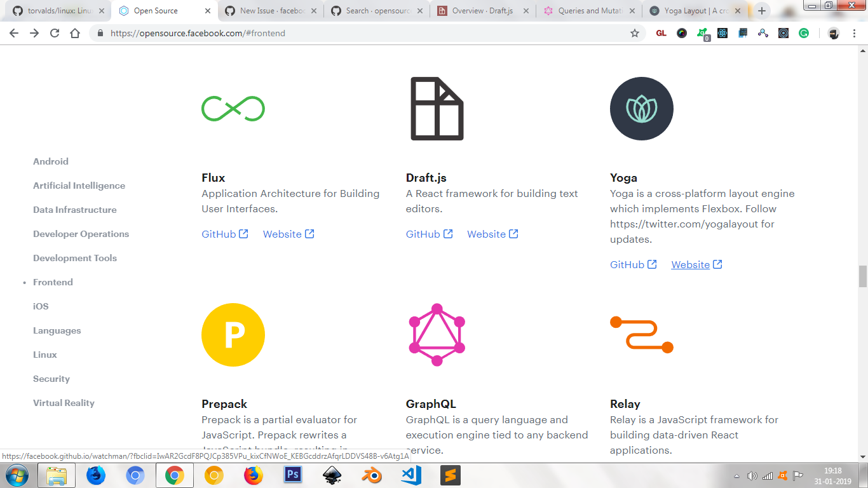Viewport: 868px width, 488px height.
Task: Click the yellow Prepack P logo
Action: click(x=233, y=334)
